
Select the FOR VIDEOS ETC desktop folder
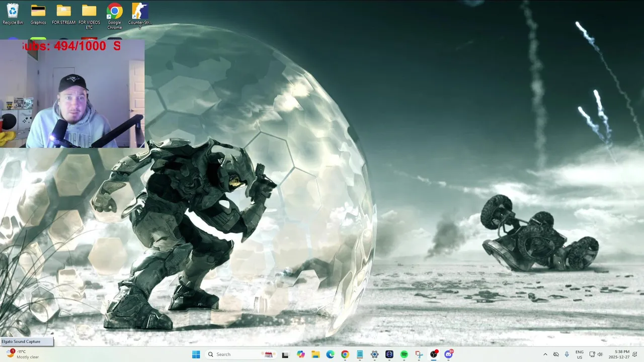pos(89,16)
